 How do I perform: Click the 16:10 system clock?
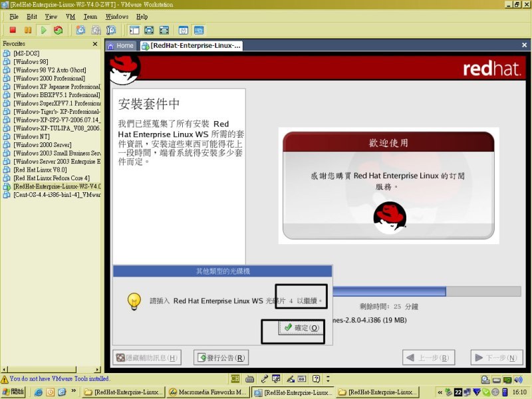519,392
